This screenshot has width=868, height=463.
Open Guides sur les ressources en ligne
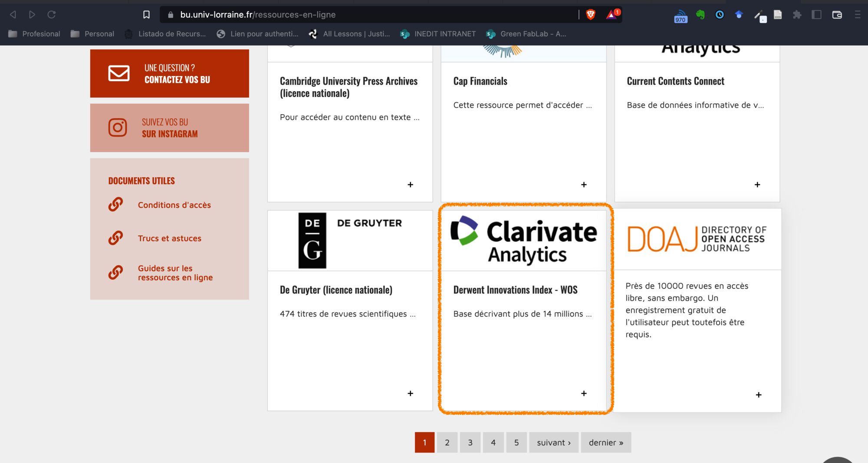tap(175, 273)
